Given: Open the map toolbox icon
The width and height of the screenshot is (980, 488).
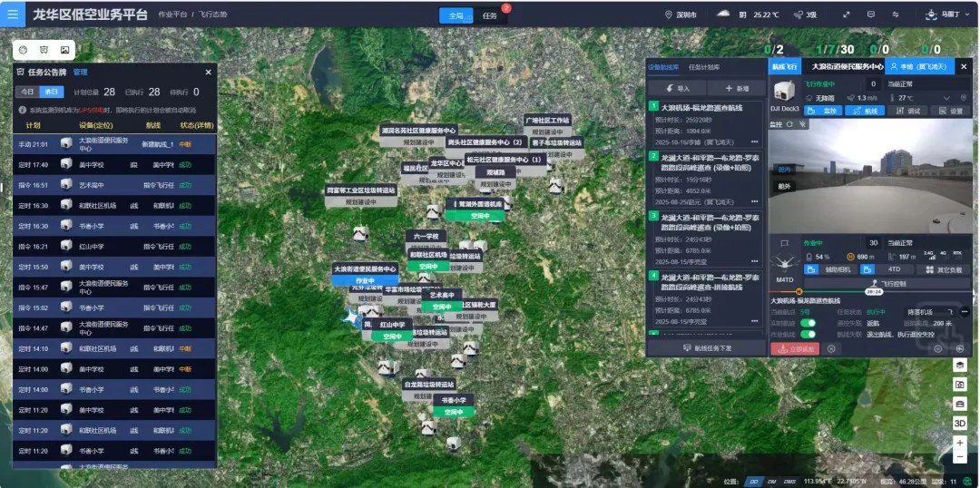Looking at the screenshot, I should pos(959,404).
